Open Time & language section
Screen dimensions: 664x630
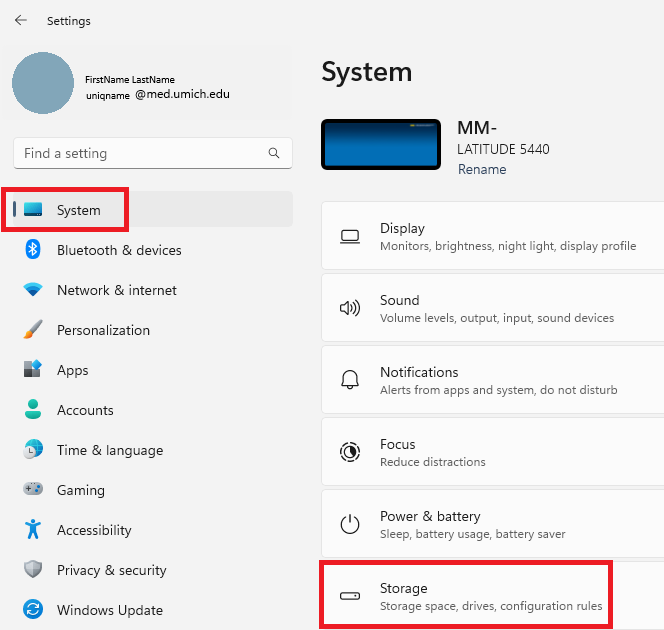coord(109,450)
